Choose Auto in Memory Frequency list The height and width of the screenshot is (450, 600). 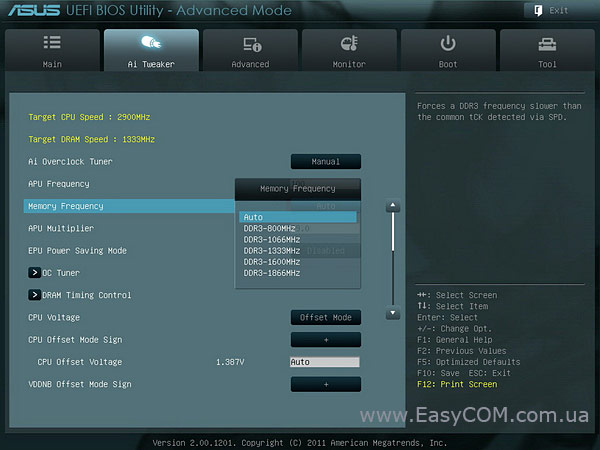point(298,217)
